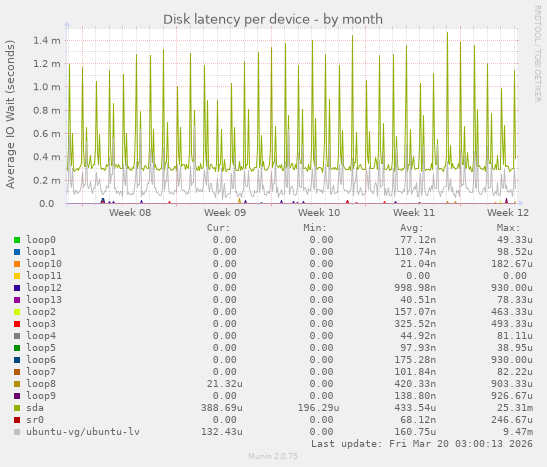The width and height of the screenshot is (547, 467).
Task: Click loop12 average value 998.98n
Action: coord(415,288)
